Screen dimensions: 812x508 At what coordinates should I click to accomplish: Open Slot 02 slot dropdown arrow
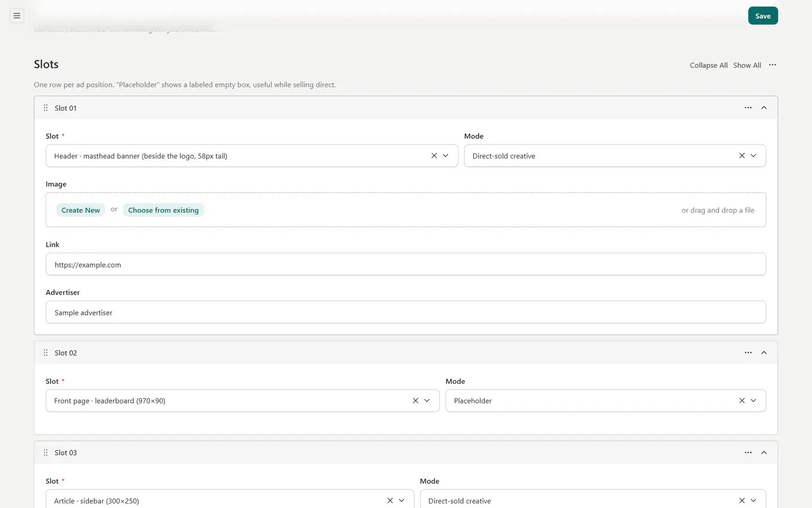coord(427,401)
